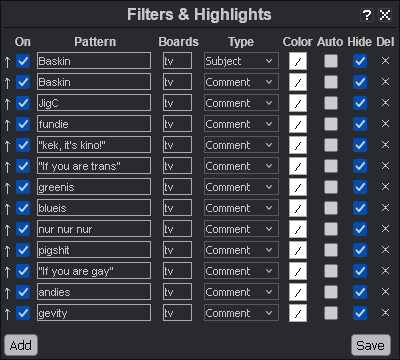This screenshot has height=360, width=400.
Task: Pick a color for the nur nur nur filter
Action: 298,229
